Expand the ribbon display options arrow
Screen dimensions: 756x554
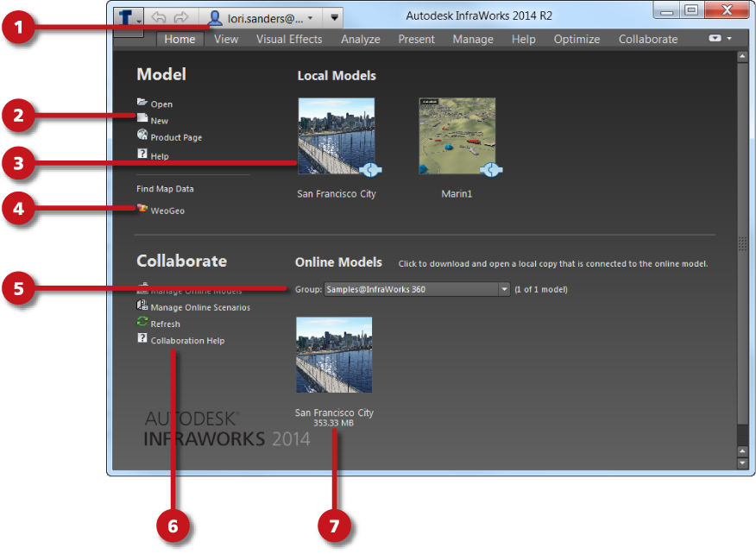(x=729, y=38)
